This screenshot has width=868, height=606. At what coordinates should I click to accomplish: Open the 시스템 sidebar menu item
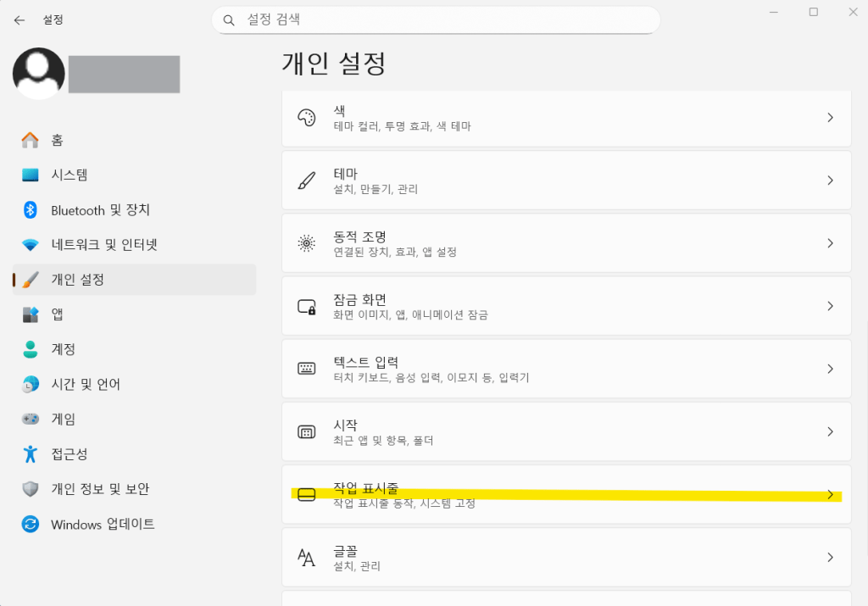coord(70,175)
